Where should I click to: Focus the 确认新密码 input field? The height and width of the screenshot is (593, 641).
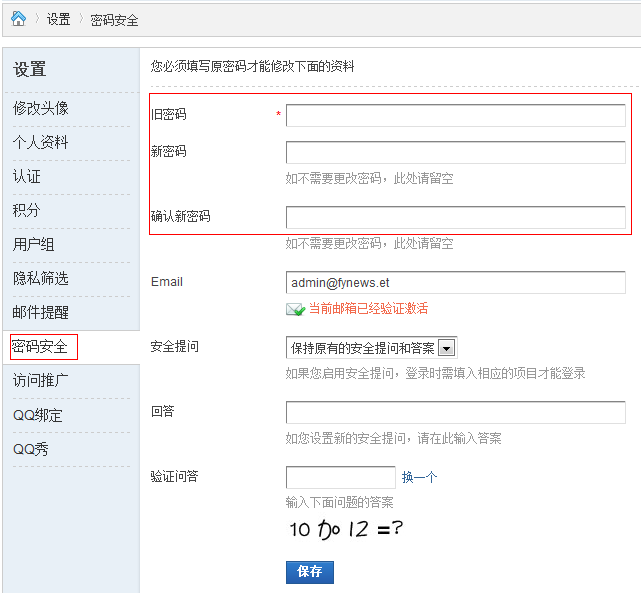pos(455,217)
